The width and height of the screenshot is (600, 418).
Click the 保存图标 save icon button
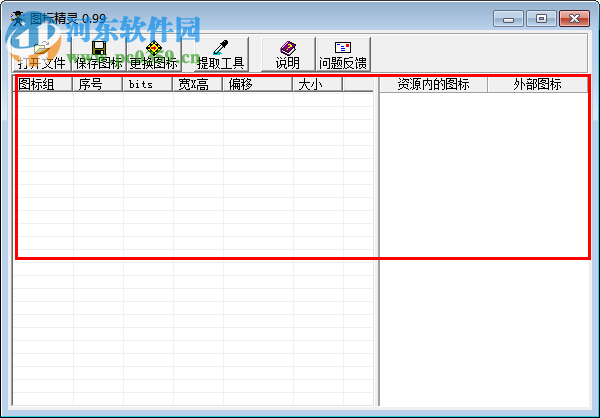99,54
